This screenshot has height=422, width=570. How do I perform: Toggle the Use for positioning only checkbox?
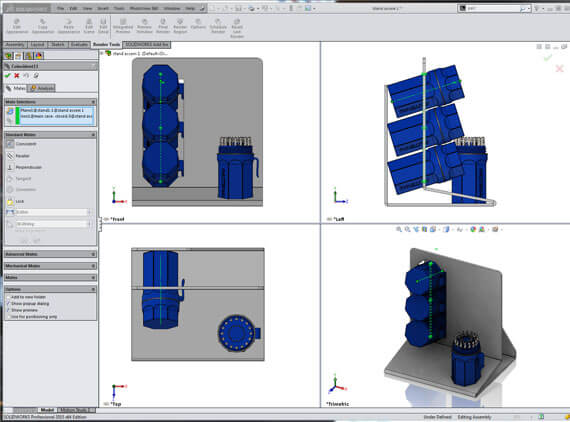tap(8, 317)
